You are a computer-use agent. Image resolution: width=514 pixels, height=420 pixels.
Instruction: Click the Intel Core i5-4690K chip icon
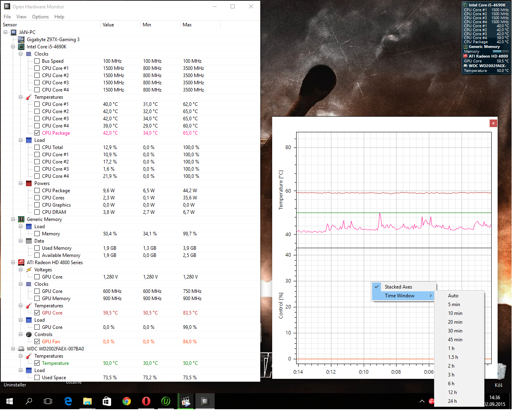pos(21,47)
